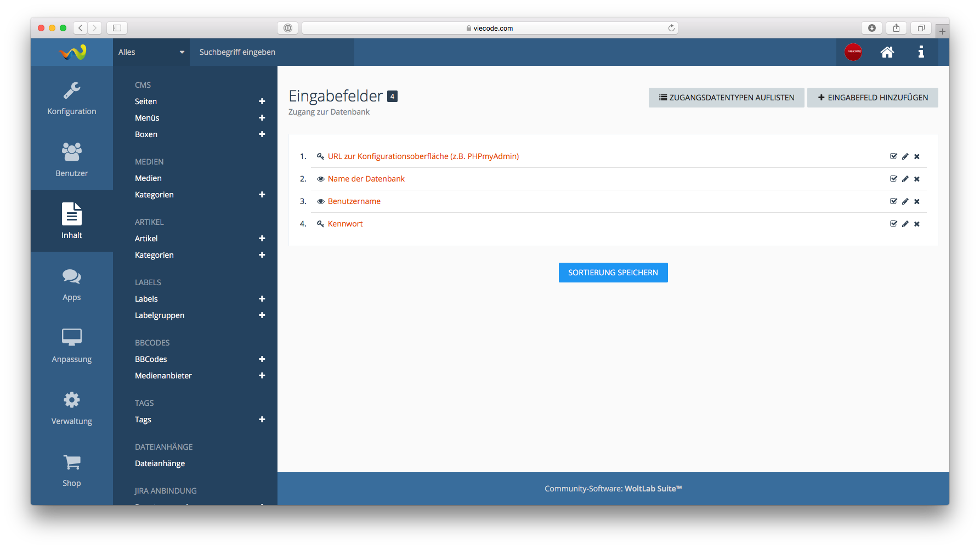Toggle enable checkbox for Name der Datenbank

pos(893,179)
